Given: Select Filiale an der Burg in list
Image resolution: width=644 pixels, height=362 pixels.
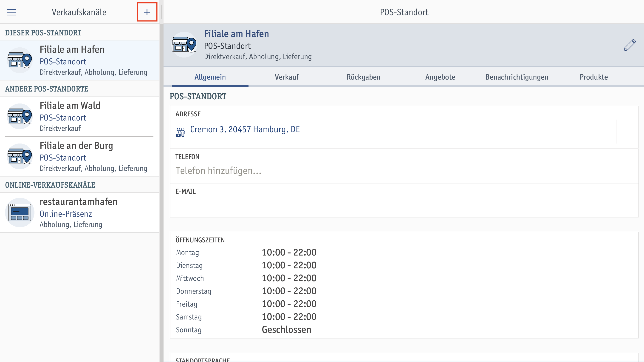Looking at the screenshot, I should [80, 156].
